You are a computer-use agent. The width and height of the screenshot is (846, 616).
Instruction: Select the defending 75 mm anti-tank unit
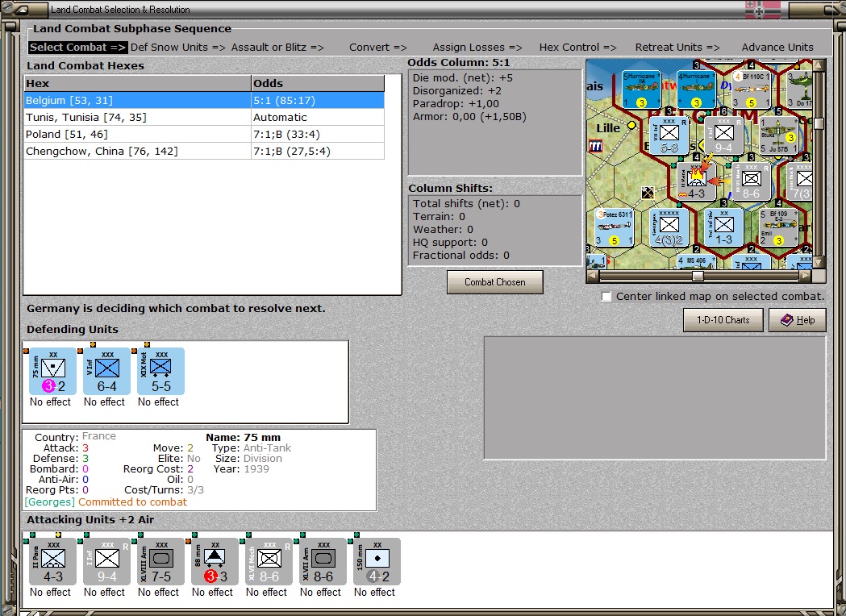53,371
